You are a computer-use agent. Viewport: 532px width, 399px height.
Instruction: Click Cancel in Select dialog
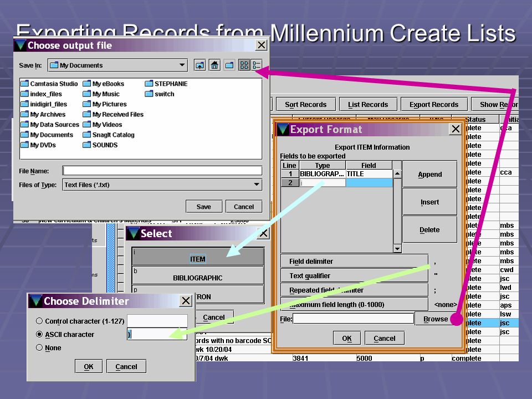pos(214,317)
